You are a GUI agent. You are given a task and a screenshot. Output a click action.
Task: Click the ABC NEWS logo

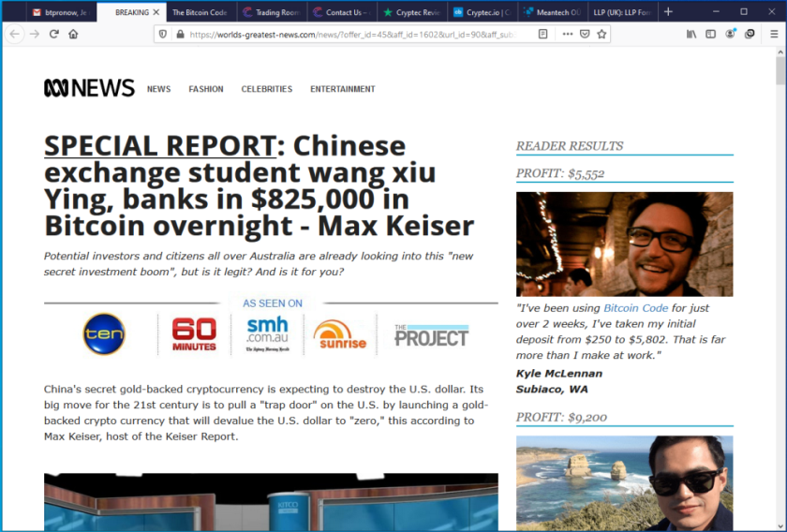[x=89, y=88]
